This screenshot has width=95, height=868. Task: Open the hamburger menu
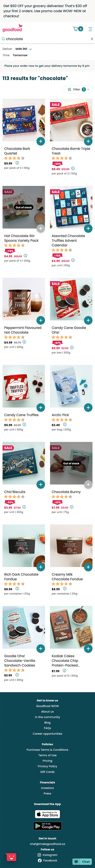90,29
